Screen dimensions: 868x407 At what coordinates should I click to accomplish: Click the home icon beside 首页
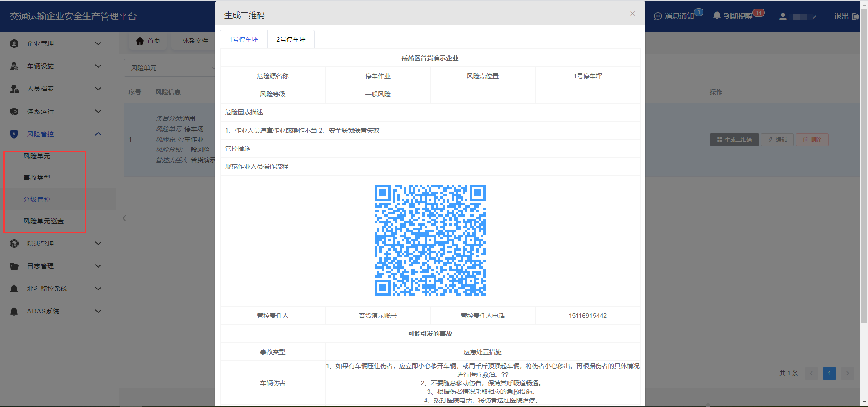click(140, 41)
